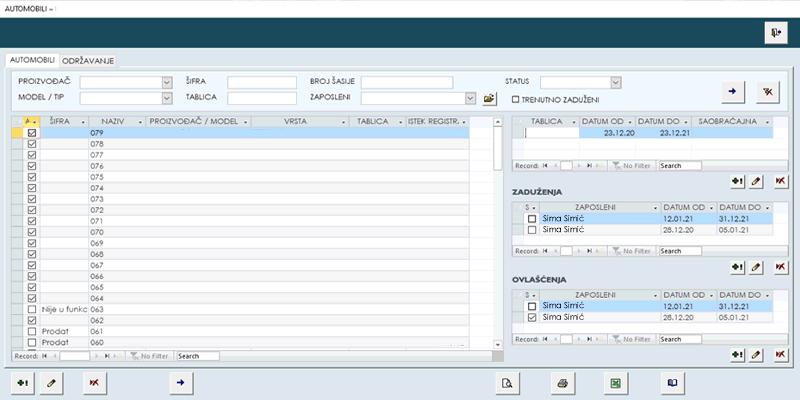This screenshot has width=800, height=400.
Task: Delete record with icon under Ovlašćenja
Action: coord(780,354)
